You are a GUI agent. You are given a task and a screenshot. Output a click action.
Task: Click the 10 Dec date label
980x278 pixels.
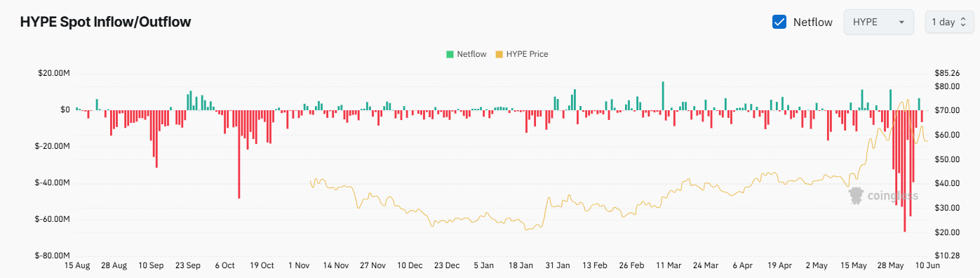click(x=410, y=266)
